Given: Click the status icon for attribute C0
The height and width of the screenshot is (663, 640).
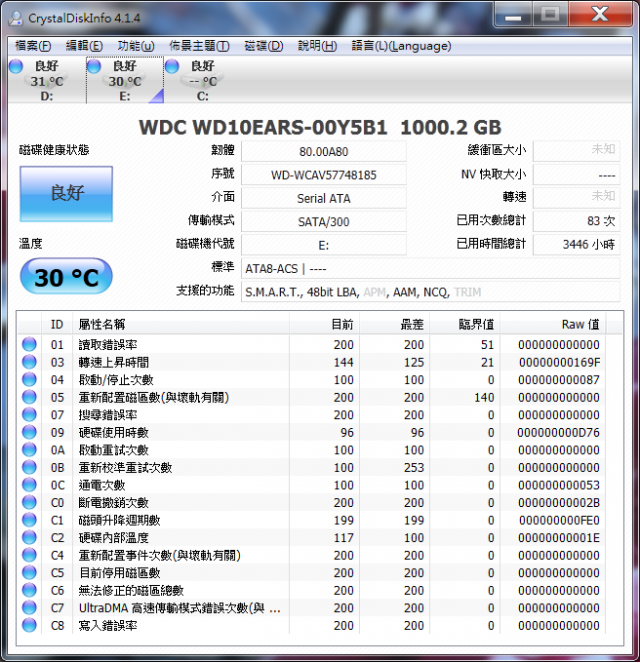Looking at the screenshot, I should pos(29,502).
